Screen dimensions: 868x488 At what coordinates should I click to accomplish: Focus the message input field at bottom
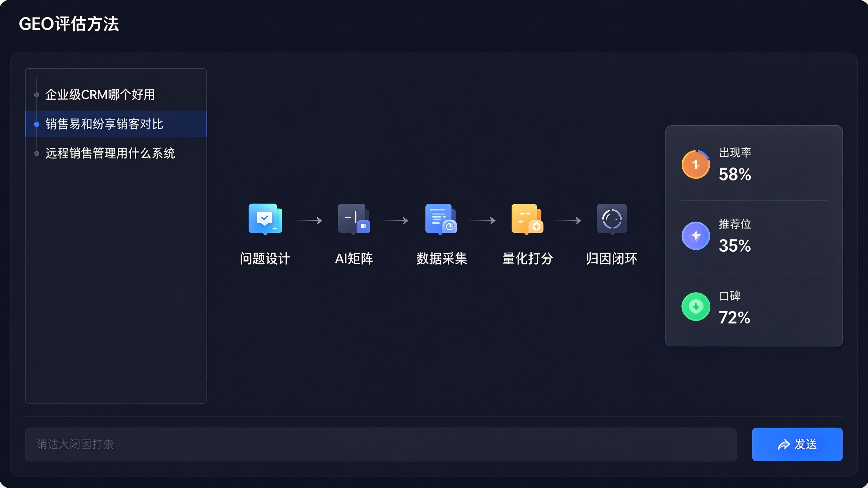coord(381,444)
